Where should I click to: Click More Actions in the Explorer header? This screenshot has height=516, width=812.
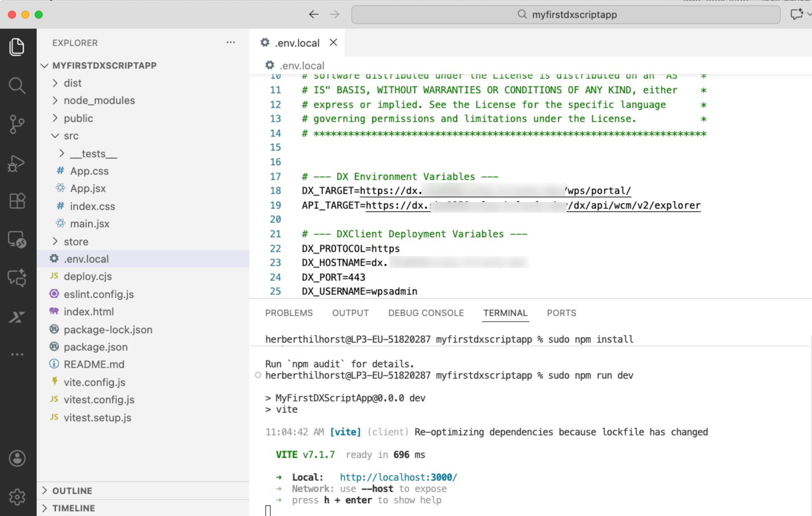[x=230, y=42]
